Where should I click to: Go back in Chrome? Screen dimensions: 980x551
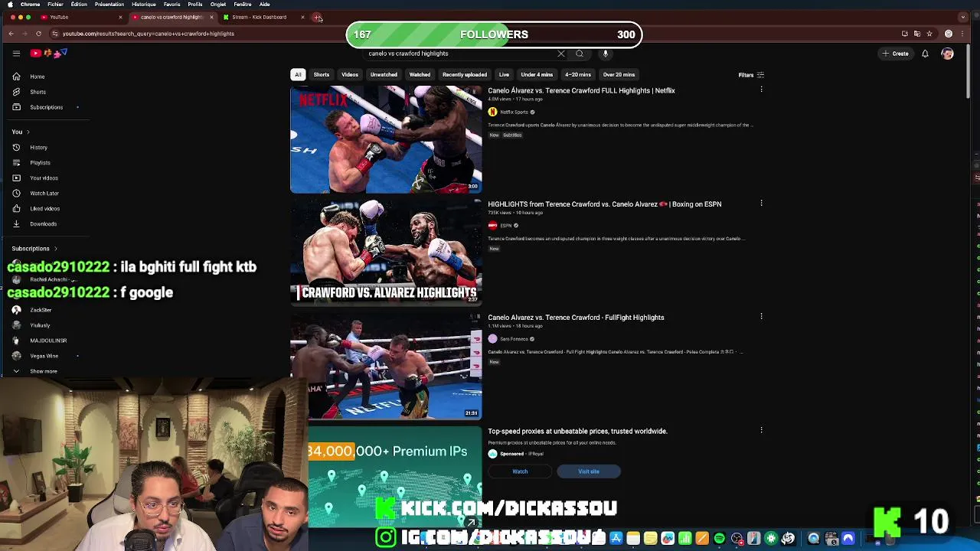[11, 34]
